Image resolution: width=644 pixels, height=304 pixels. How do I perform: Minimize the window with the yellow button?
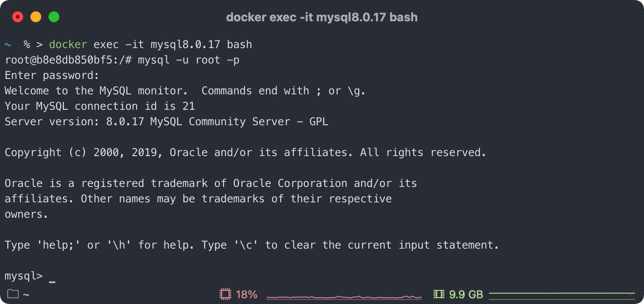click(x=36, y=17)
